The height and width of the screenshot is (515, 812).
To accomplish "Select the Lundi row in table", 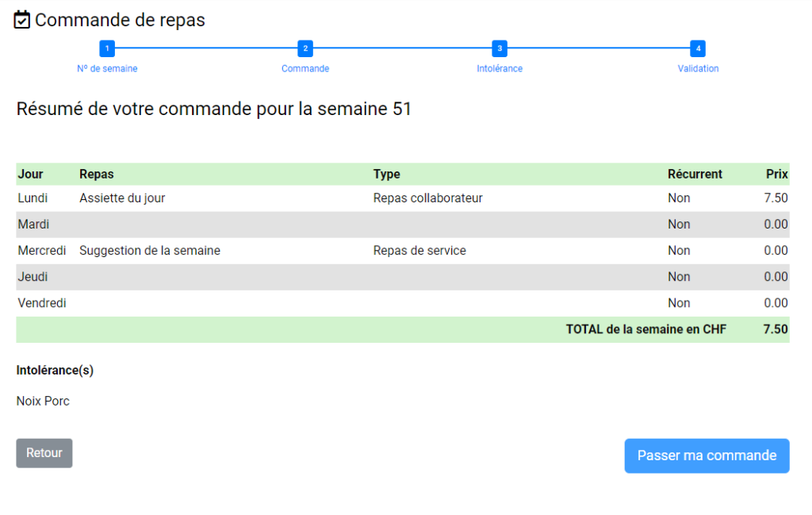I will coord(403,198).
